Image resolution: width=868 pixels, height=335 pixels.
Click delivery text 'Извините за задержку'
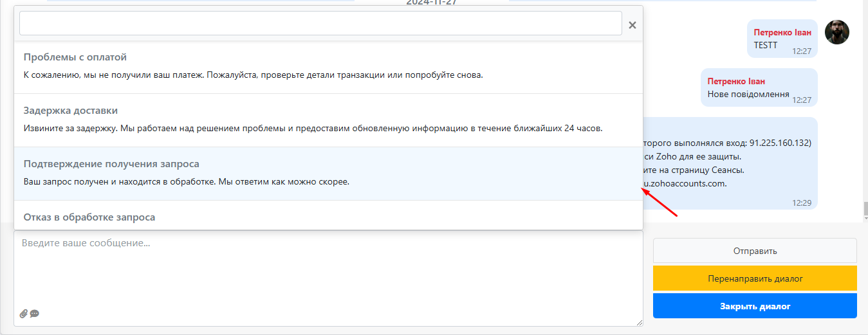(x=70, y=128)
